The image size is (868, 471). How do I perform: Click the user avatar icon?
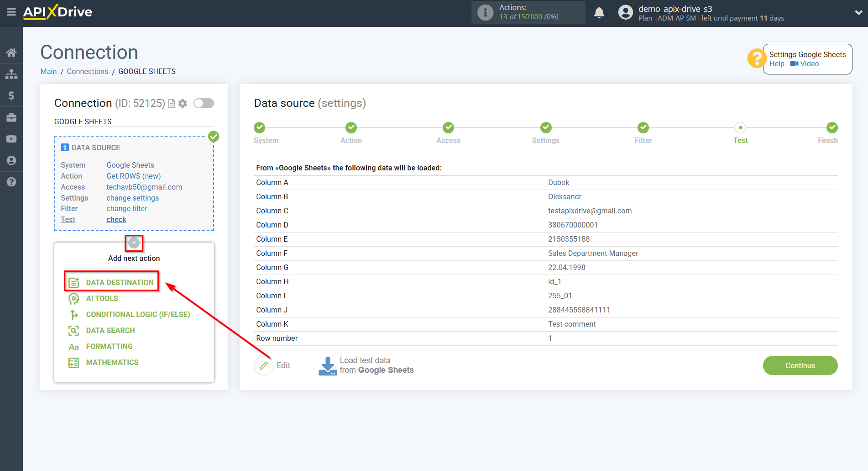click(626, 12)
